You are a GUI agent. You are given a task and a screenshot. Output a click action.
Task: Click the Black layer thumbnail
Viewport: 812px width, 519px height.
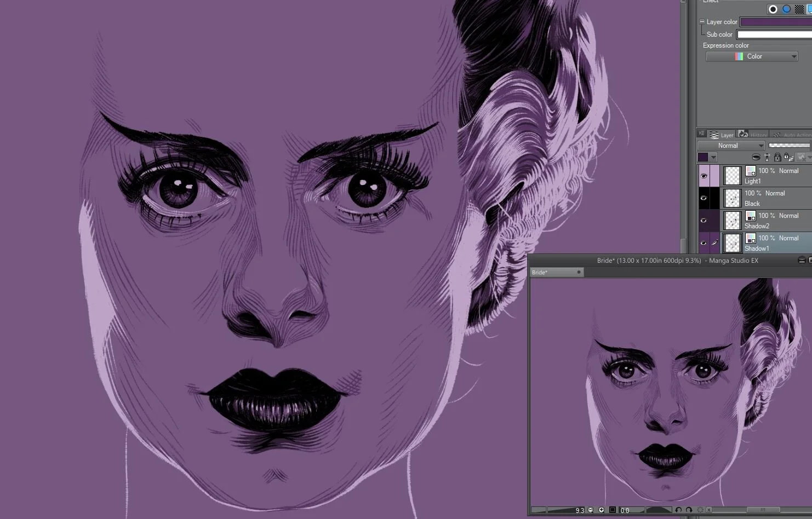[x=733, y=198]
